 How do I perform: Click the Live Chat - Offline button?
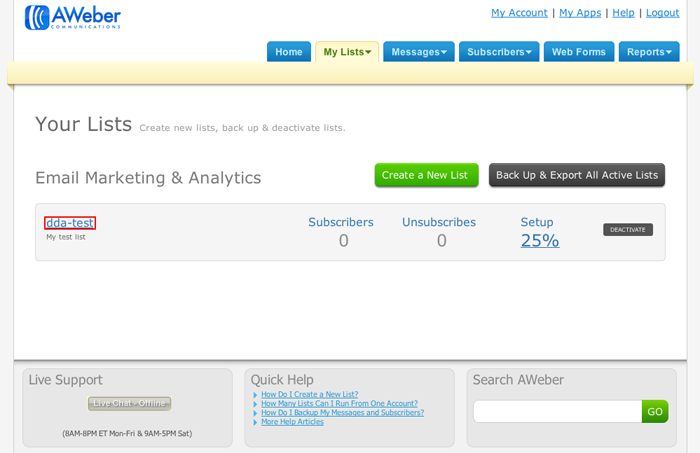click(x=129, y=403)
